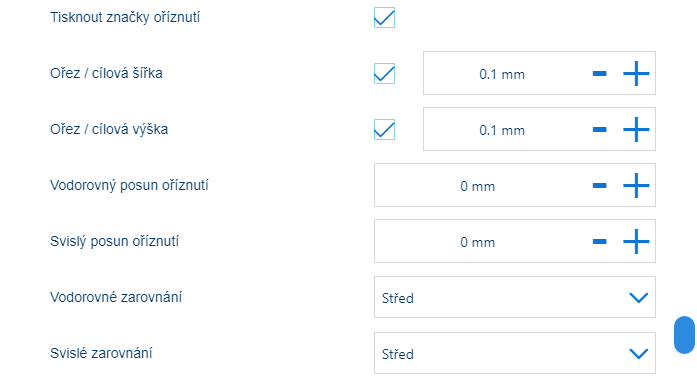Click the cílová šířka 0.1 mm value field

[x=502, y=74]
